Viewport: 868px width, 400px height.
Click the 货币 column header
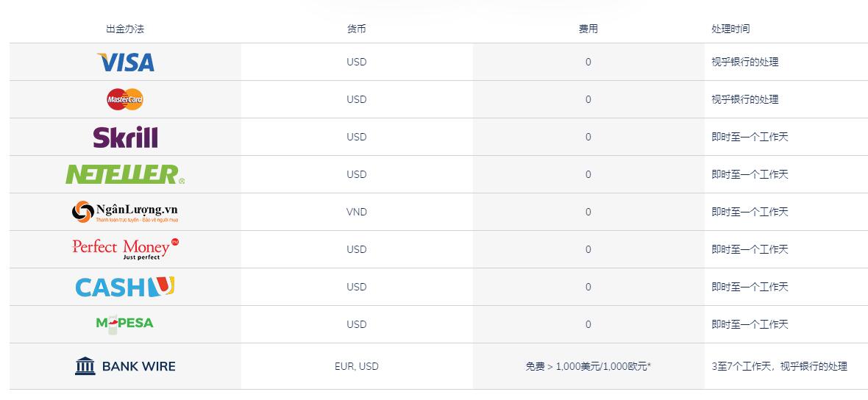[x=357, y=29]
